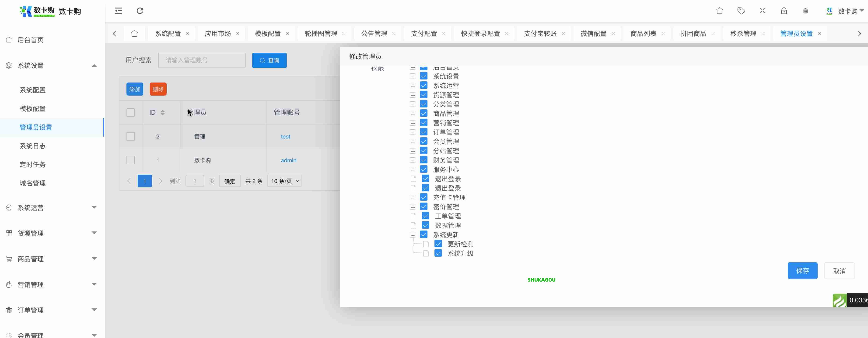Click the fullscreen icon in top right toolbar
868x338 pixels.
[x=762, y=11]
